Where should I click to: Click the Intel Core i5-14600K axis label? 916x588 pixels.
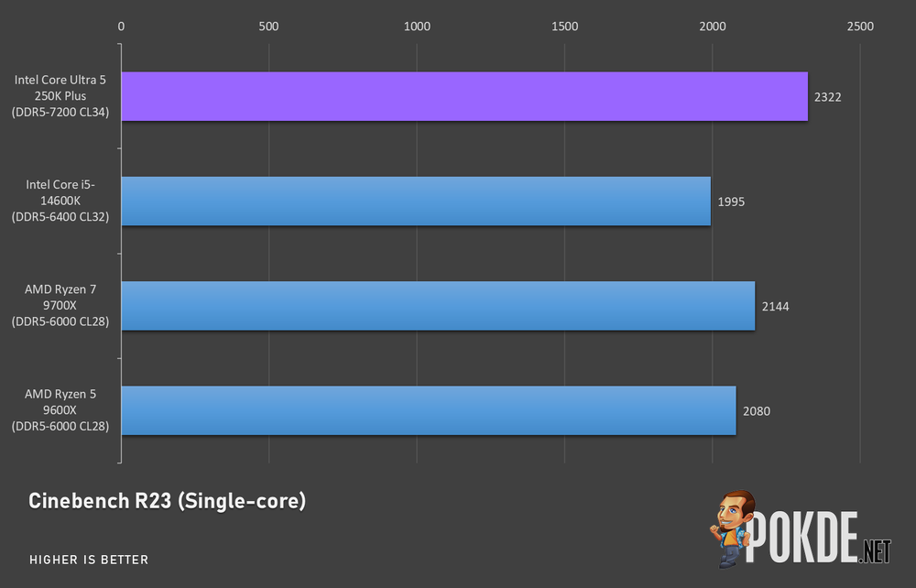[x=60, y=201]
